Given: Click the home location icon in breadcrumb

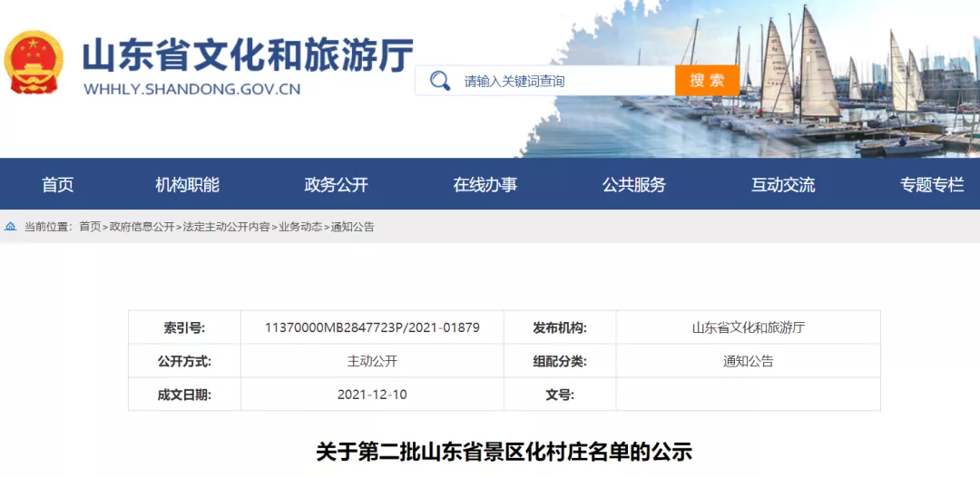Looking at the screenshot, I should click(x=10, y=227).
